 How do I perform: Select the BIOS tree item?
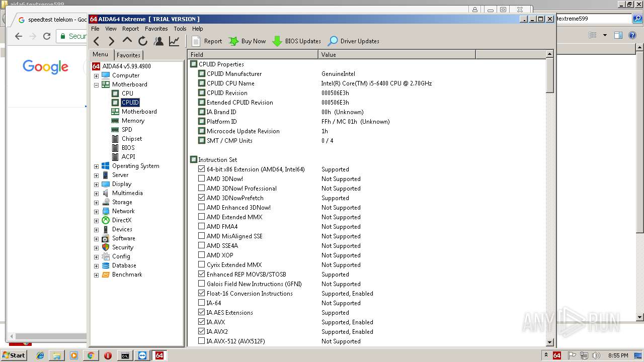click(x=128, y=148)
